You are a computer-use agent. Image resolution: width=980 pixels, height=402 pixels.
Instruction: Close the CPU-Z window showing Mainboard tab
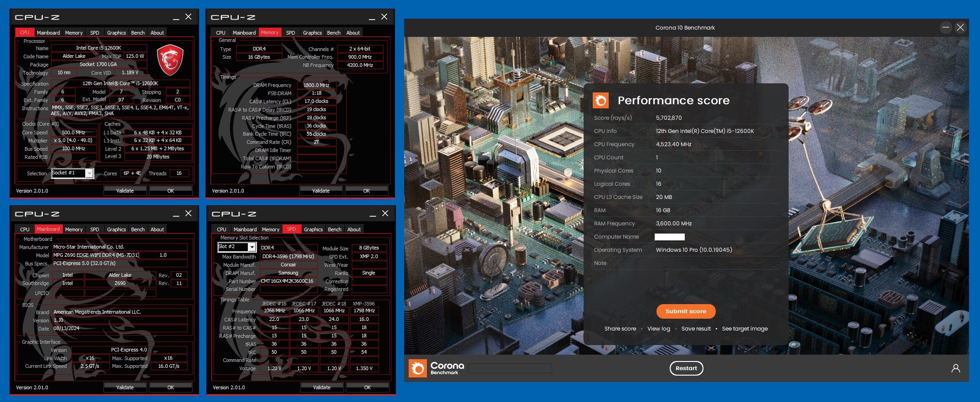pyautogui.click(x=188, y=214)
